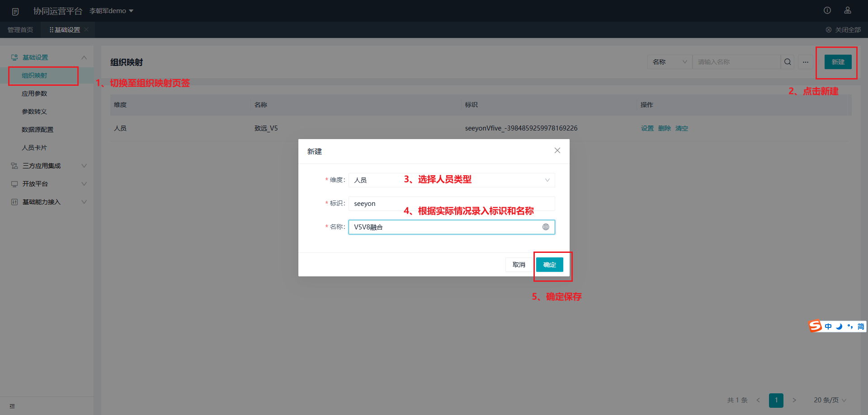Screen dimensions: 868x415
Task: Select 组织映射 in the sidebar
Action: [x=34, y=75]
